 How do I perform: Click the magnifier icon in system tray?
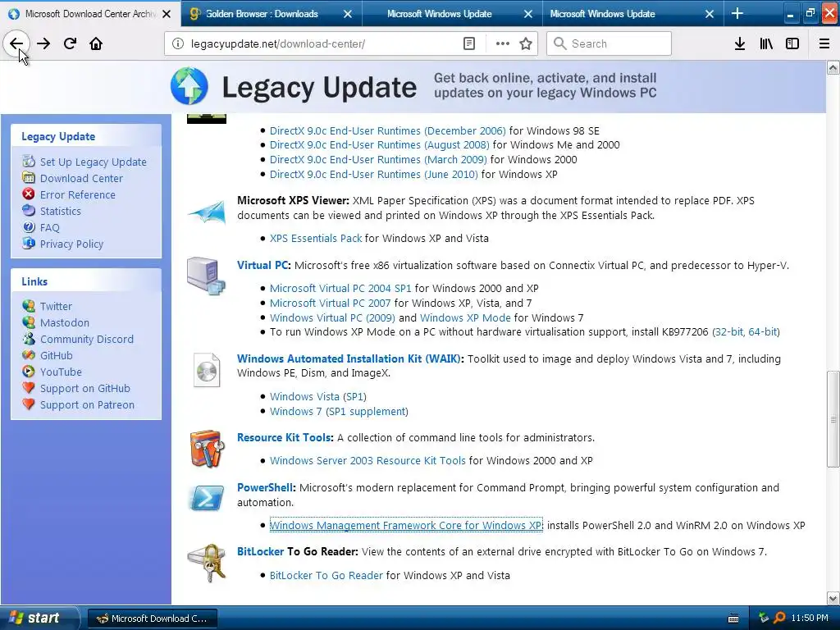[x=779, y=619]
